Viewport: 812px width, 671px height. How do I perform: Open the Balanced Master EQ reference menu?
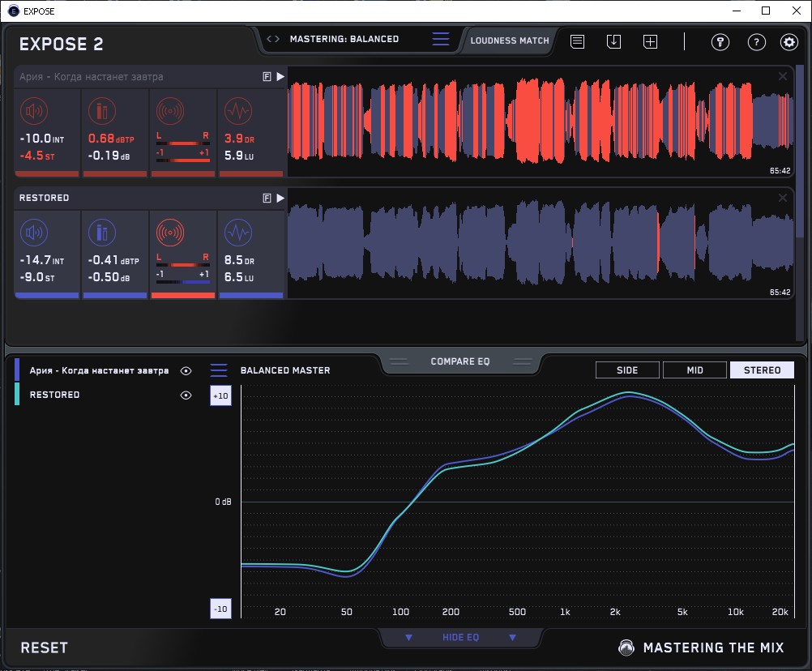[219, 370]
